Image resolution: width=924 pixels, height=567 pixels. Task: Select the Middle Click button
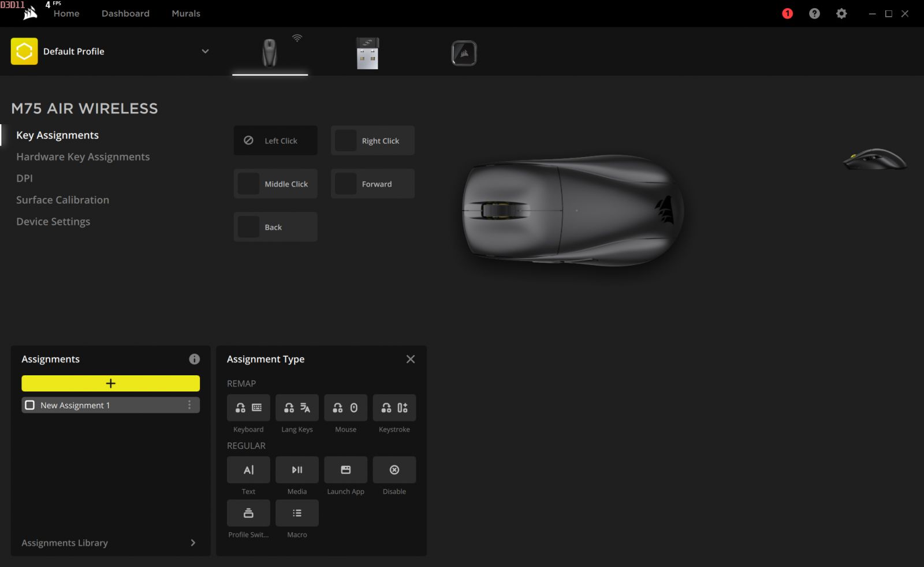tap(275, 184)
